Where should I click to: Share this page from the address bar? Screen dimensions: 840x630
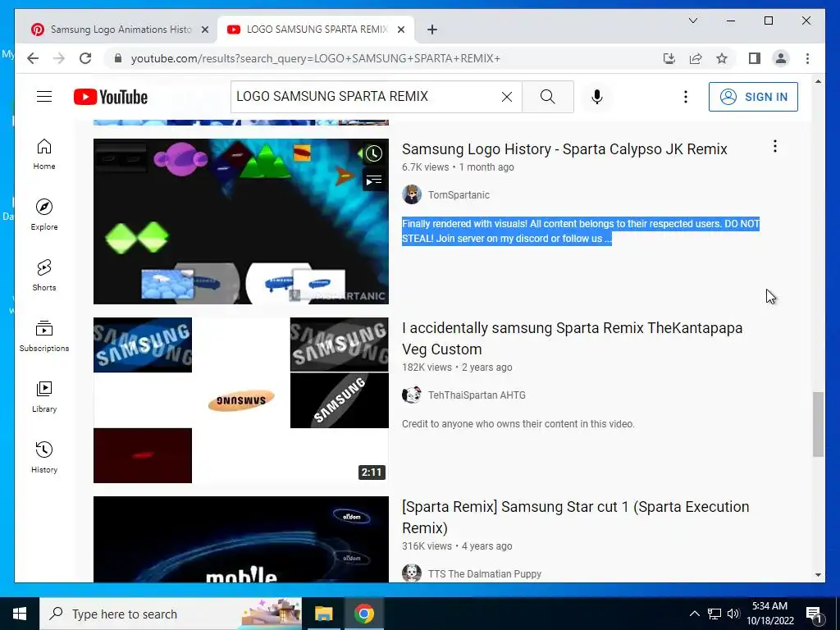(696, 58)
